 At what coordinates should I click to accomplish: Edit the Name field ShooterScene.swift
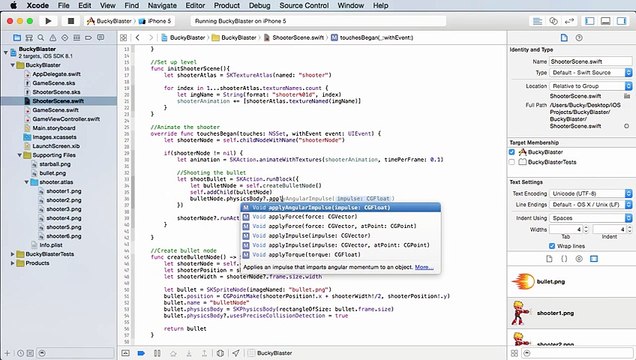pos(591,62)
